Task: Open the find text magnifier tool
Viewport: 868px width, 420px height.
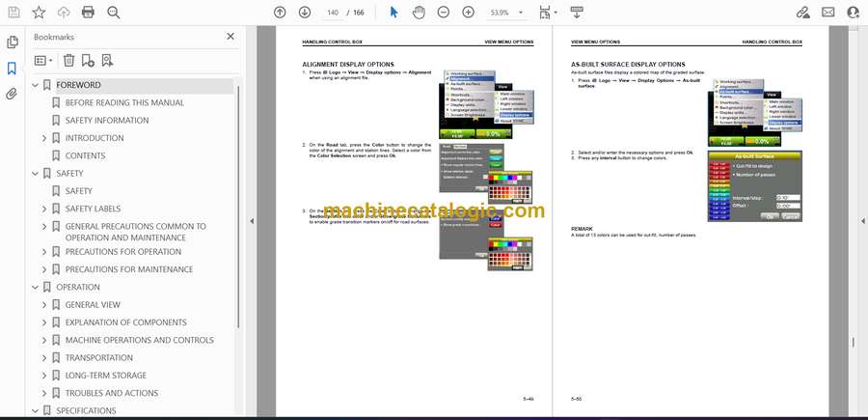Action: 114,13
